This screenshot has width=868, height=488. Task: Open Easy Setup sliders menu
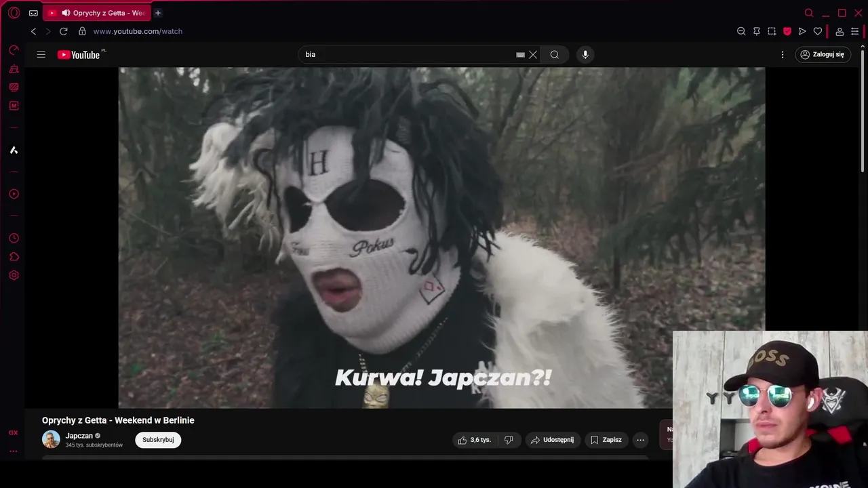tap(854, 31)
